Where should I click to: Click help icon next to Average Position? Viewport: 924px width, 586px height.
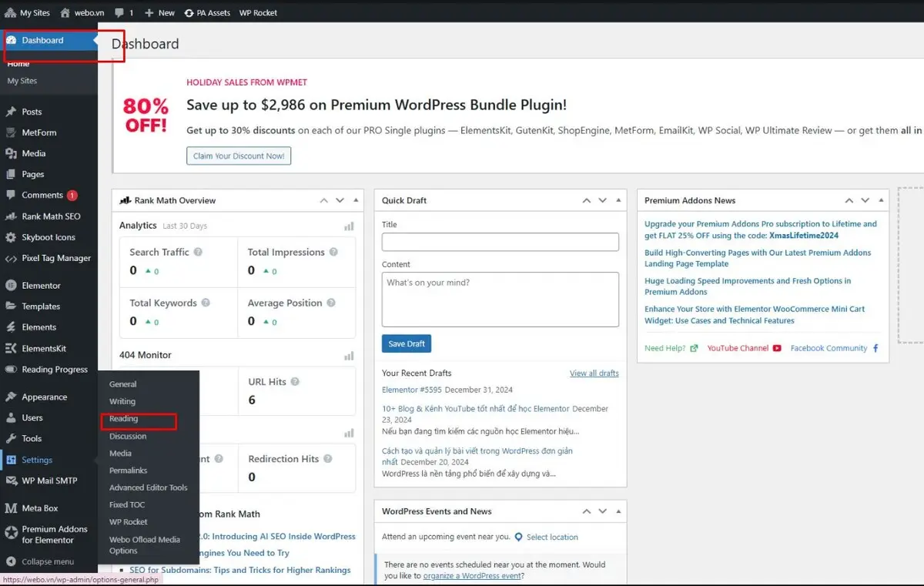pos(330,303)
